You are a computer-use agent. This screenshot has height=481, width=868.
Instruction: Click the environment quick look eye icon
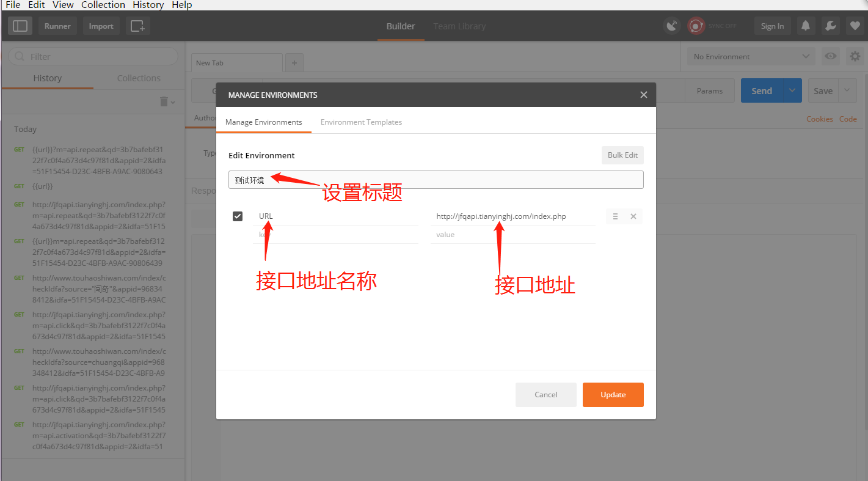831,56
